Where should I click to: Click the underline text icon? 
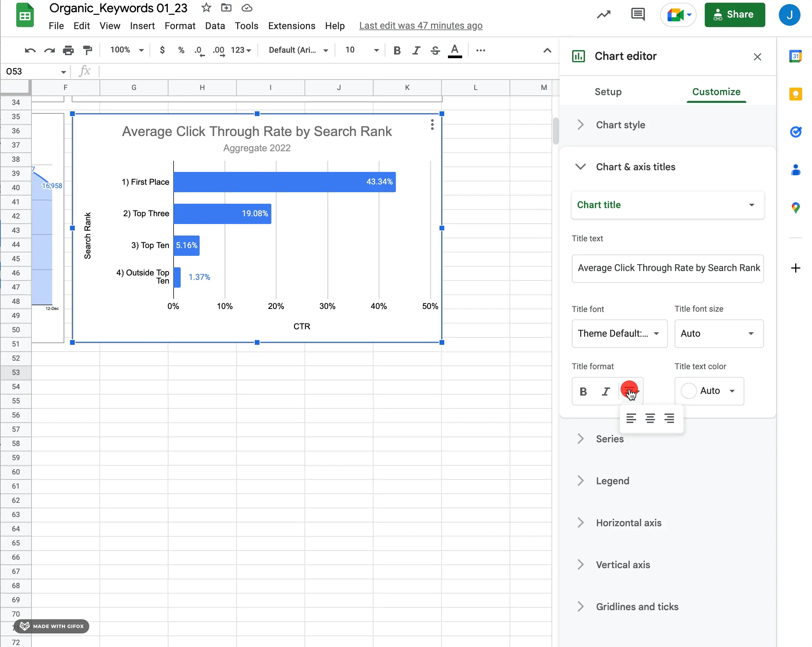[x=629, y=390]
